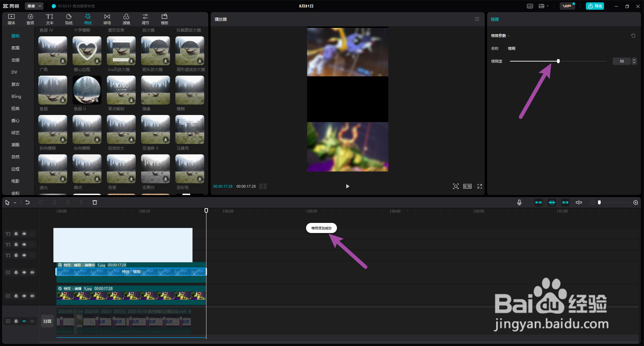644x346 pixels.
Task: Click the timeline zoom slider handle
Action: click(x=599, y=202)
